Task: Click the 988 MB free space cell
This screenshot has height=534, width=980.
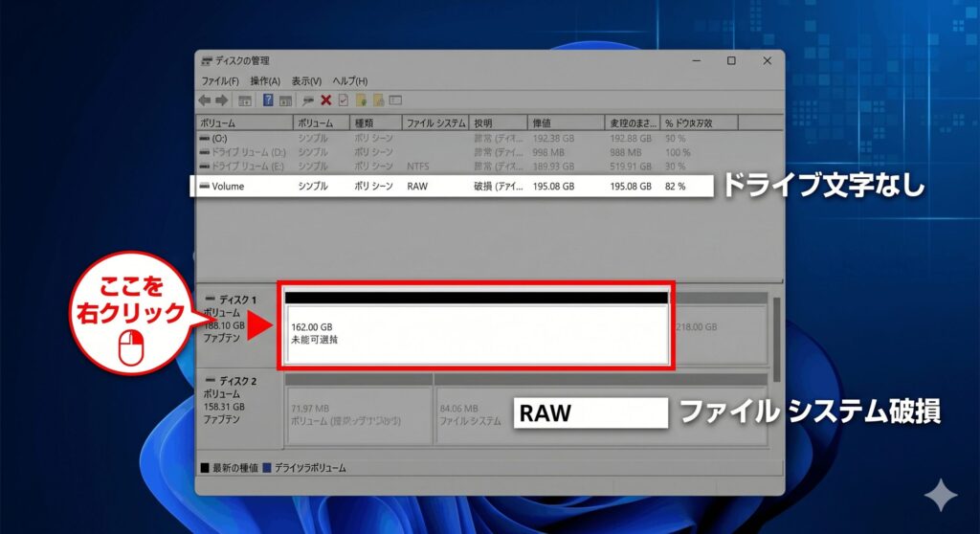Action: coord(626,152)
